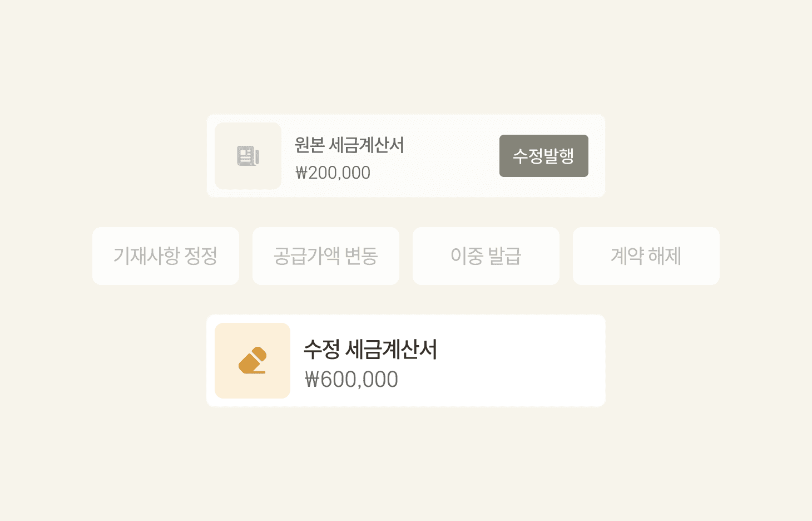Screen dimensions: 812x521
Task: Select the 기재사항 정정 option
Action: click(166, 256)
